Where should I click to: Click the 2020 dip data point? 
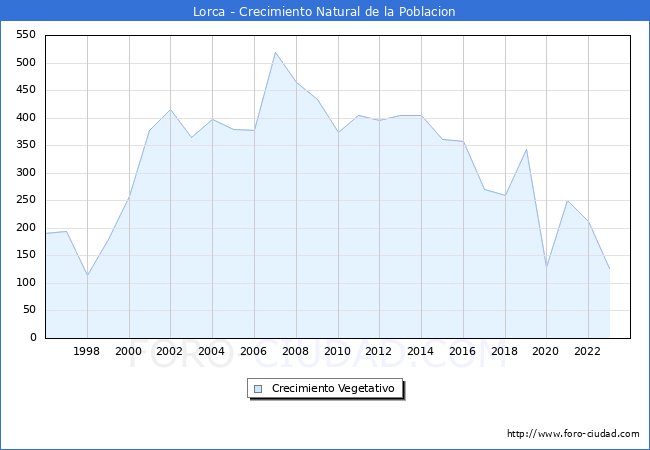[x=547, y=267]
